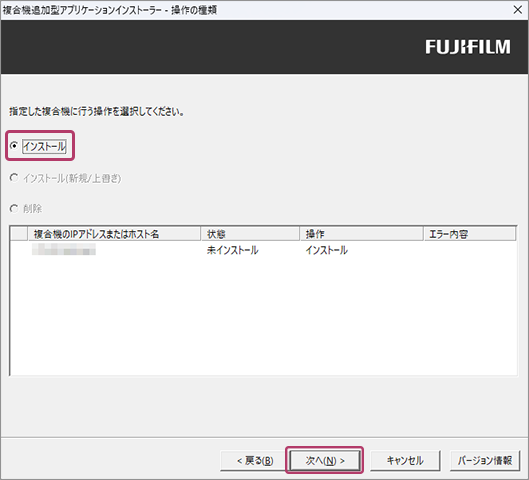Sort by 複合機のIPアドレスまたはホスト名 column header
This screenshot has width=529, height=480.
114,233
